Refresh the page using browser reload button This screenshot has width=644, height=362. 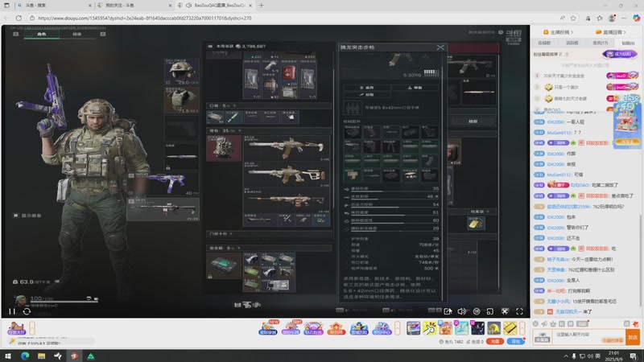click(19, 18)
